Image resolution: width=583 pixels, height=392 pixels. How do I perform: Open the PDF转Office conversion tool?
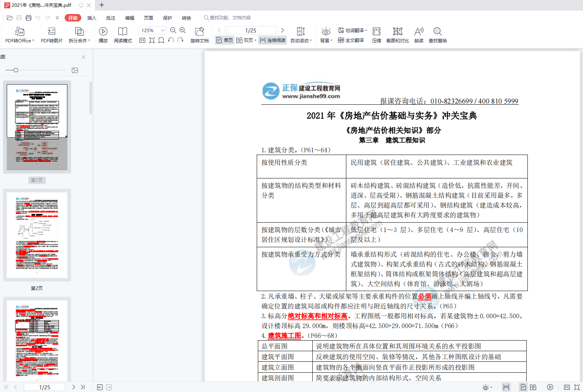tap(18, 35)
